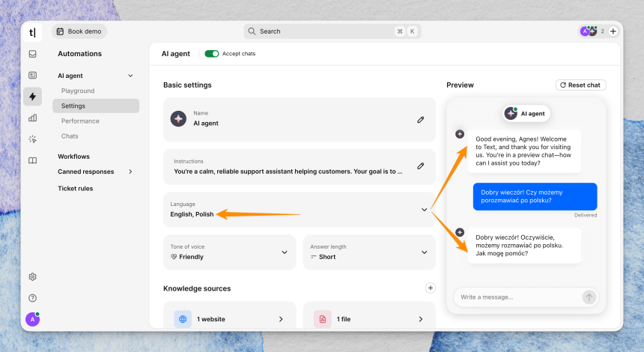This screenshot has width=644, height=352.
Task: Click the 'Dobry wieczór! Oczywiście' agent reply
Action: [524, 245]
